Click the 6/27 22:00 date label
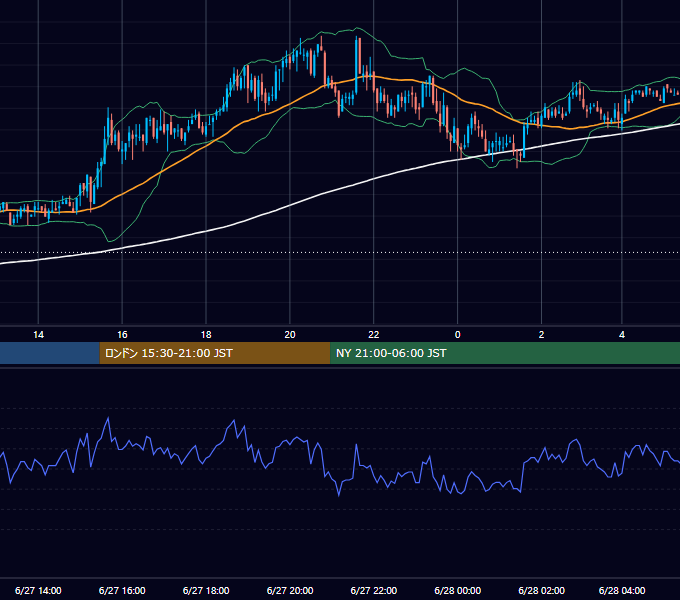The height and width of the screenshot is (600, 680). 373,590
